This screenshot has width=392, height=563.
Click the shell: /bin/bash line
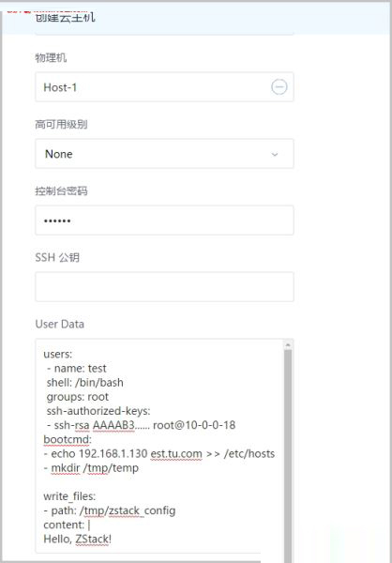point(85,383)
